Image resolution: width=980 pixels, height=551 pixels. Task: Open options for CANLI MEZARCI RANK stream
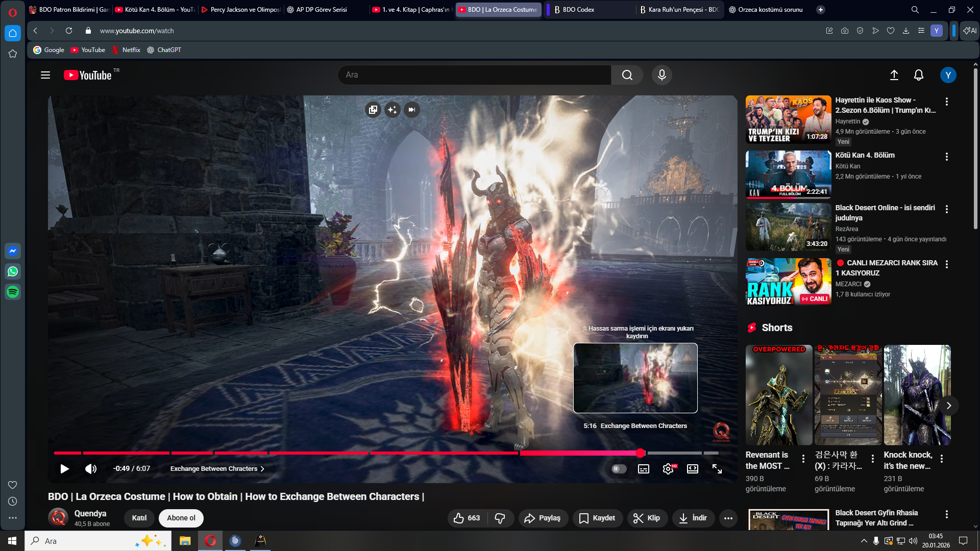click(947, 264)
